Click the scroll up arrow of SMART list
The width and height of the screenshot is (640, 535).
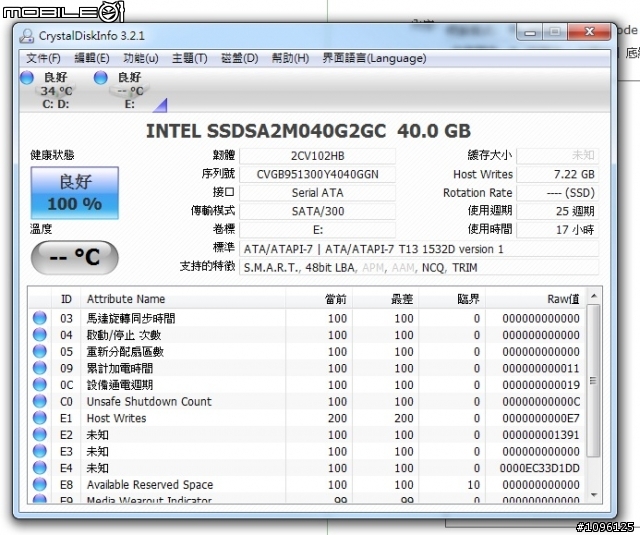pos(594,295)
